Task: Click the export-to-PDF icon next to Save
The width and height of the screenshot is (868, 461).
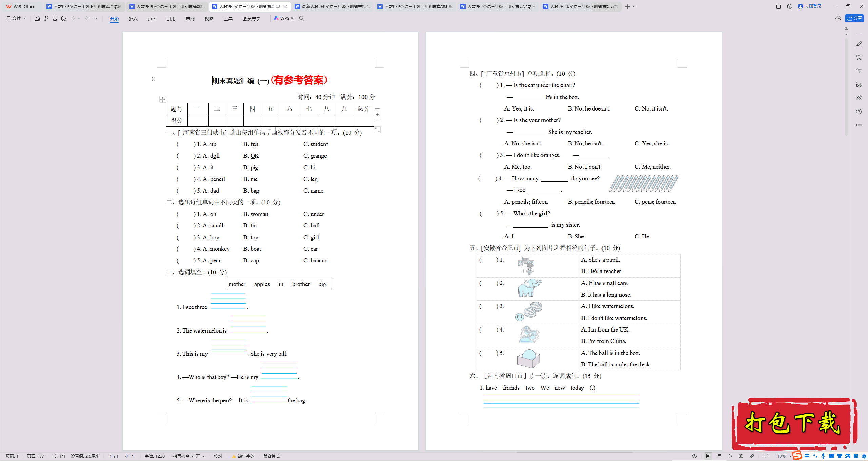Action: [x=46, y=18]
